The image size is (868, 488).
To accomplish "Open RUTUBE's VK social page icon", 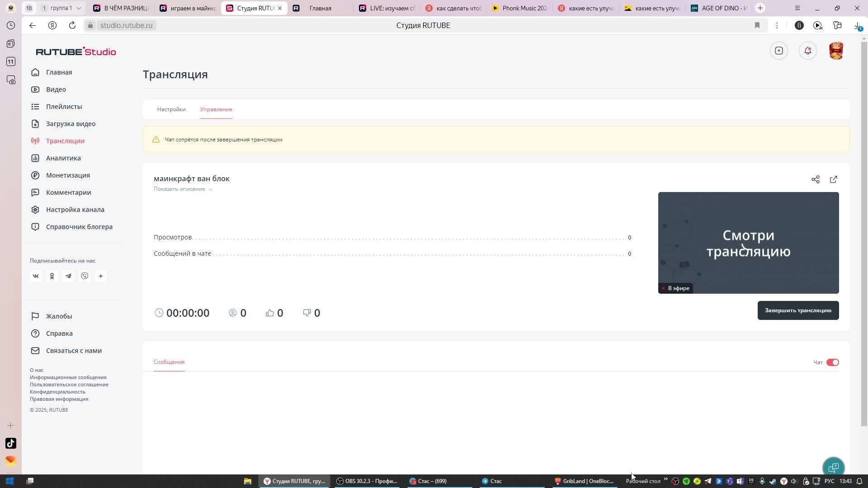I will 36,276.
